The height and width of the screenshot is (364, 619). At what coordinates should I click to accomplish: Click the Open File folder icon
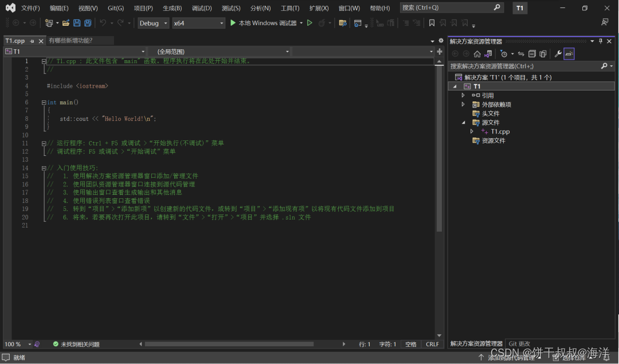pos(66,23)
